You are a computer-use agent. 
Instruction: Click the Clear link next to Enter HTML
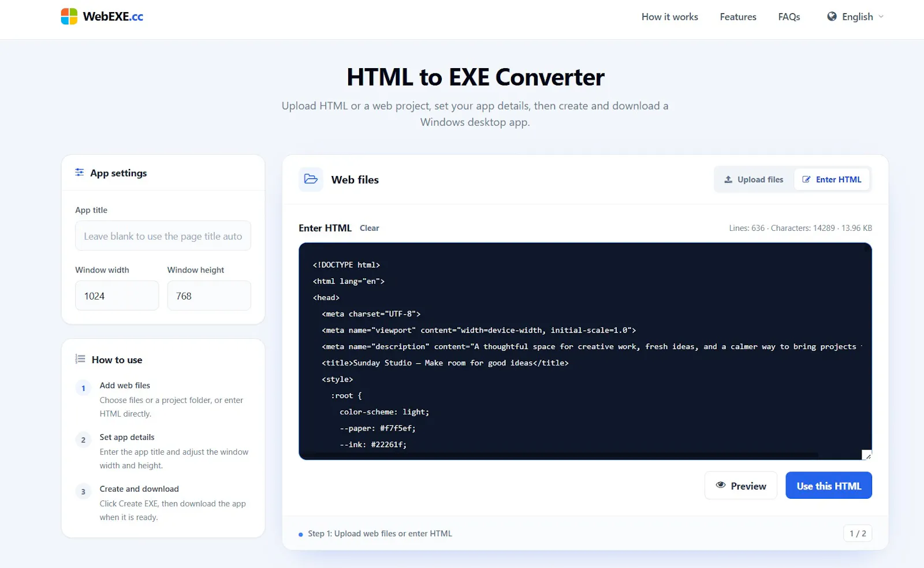369,228
